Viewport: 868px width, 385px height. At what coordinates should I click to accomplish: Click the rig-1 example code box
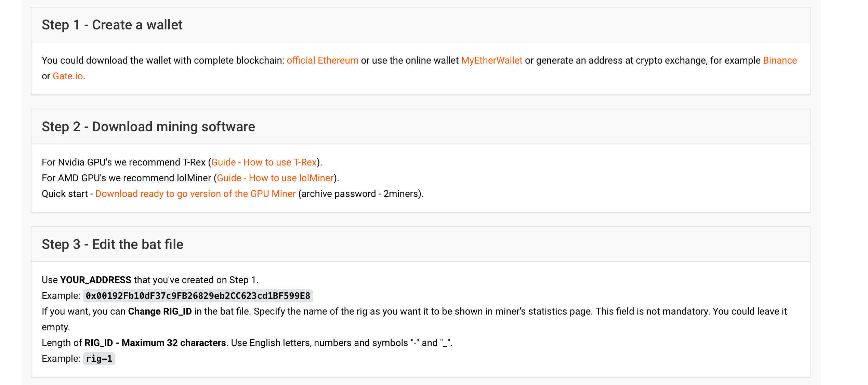coord(99,359)
